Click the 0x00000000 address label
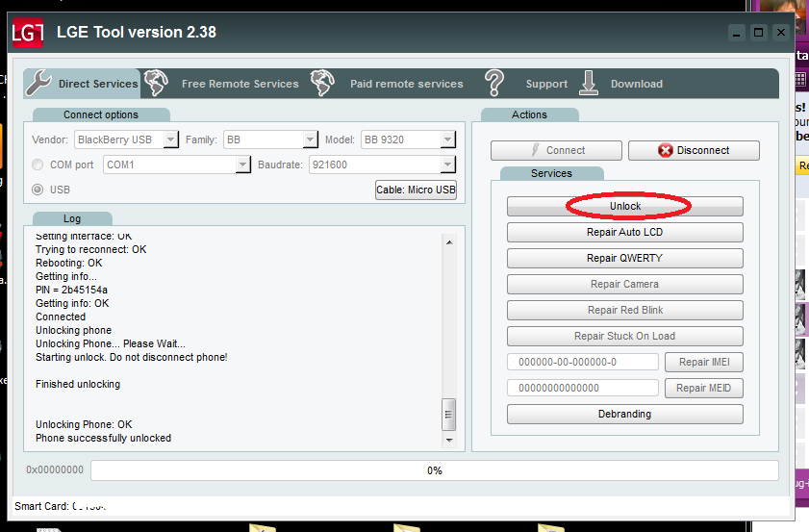Image resolution: width=809 pixels, height=532 pixels. pos(55,470)
